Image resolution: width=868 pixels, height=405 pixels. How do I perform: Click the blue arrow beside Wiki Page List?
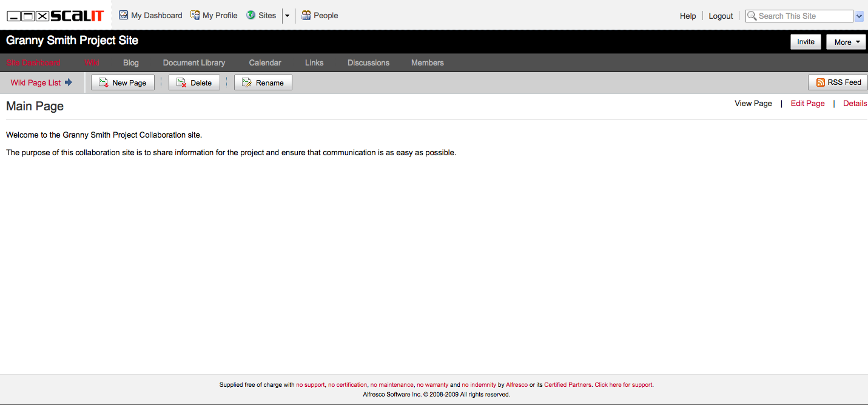click(x=69, y=82)
